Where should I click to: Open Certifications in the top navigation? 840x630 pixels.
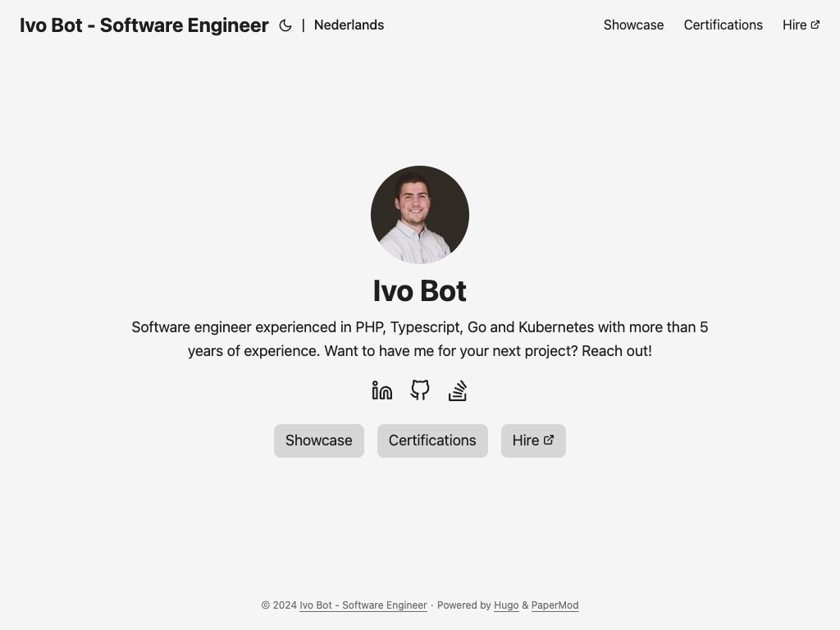tap(723, 25)
